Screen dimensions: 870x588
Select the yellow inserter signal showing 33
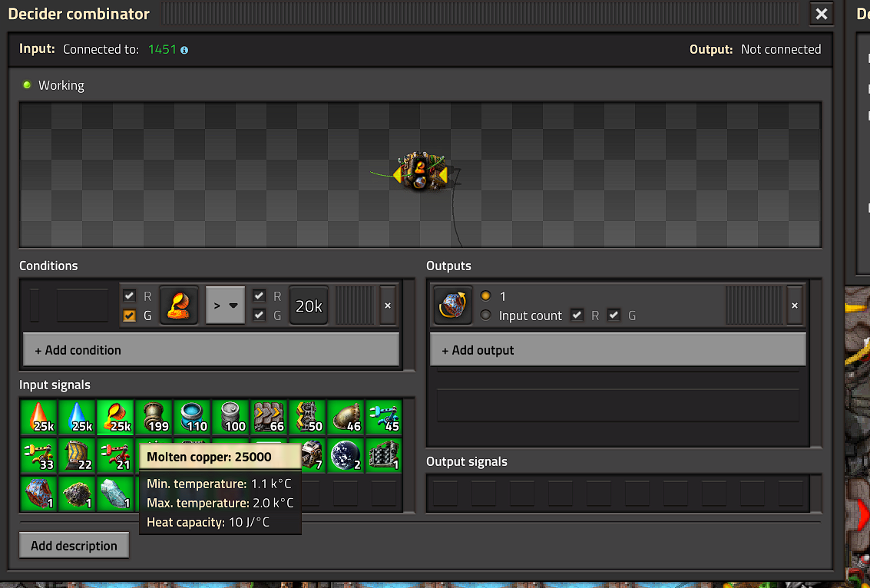[x=38, y=455]
